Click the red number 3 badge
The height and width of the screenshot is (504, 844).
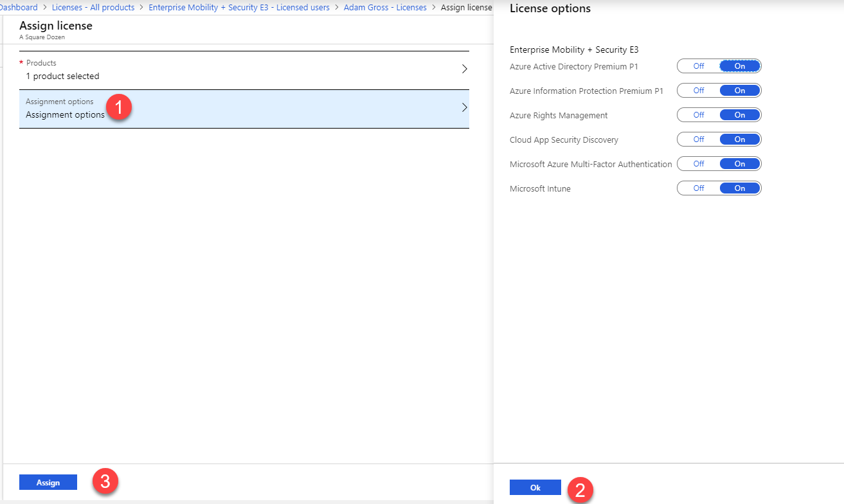[105, 481]
